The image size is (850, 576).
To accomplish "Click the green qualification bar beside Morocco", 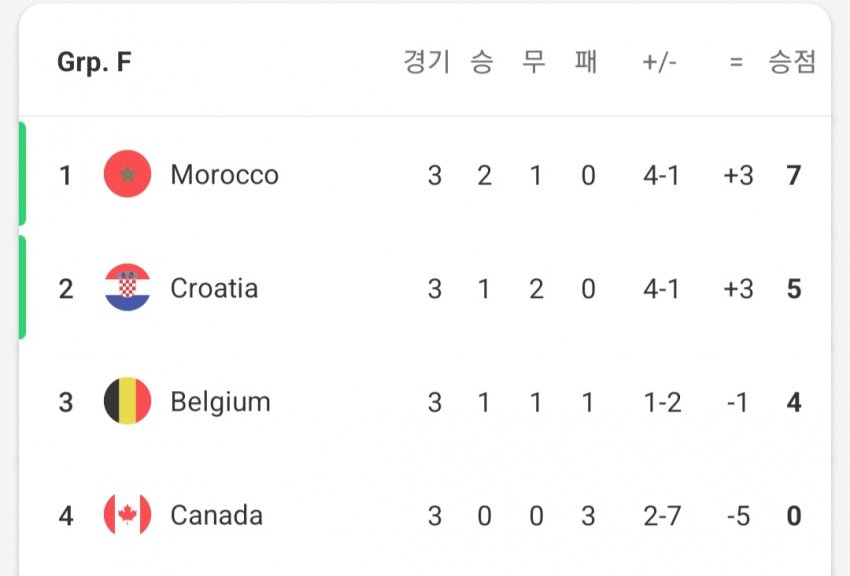I will coord(22,173).
